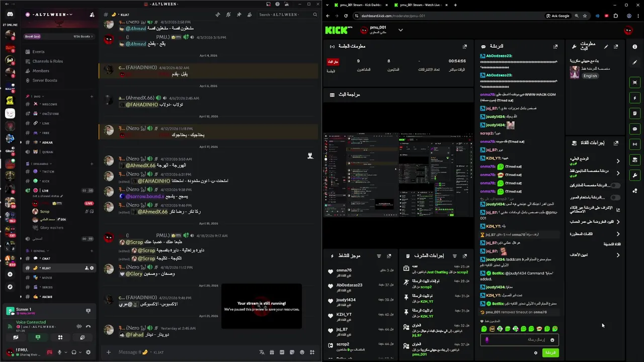Open KLIAT channel settings gear icon
This screenshot has height=362, width=644.
(x=92, y=268)
